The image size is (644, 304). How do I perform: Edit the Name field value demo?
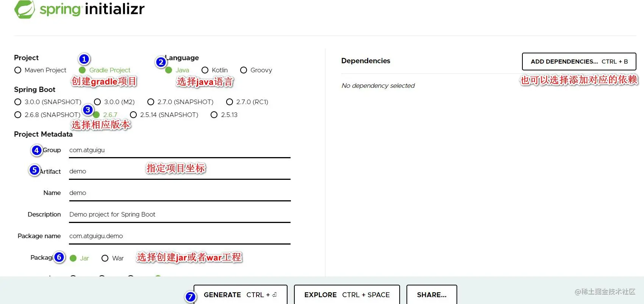coord(180,193)
